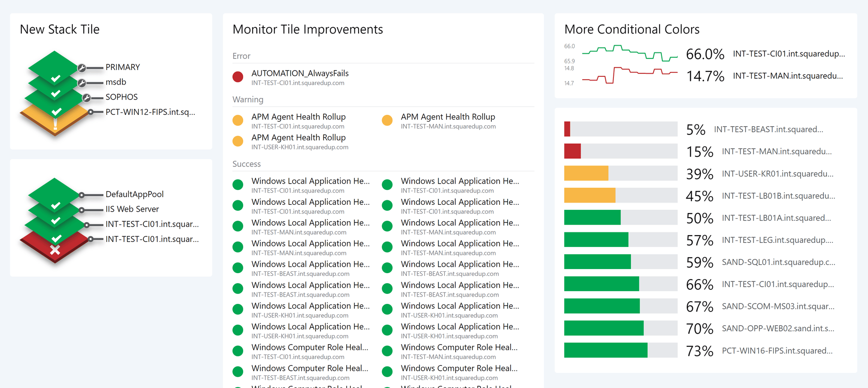The height and width of the screenshot is (388, 868).
Task: Click the wrench icon next to msdb
Action: [82, 83]
